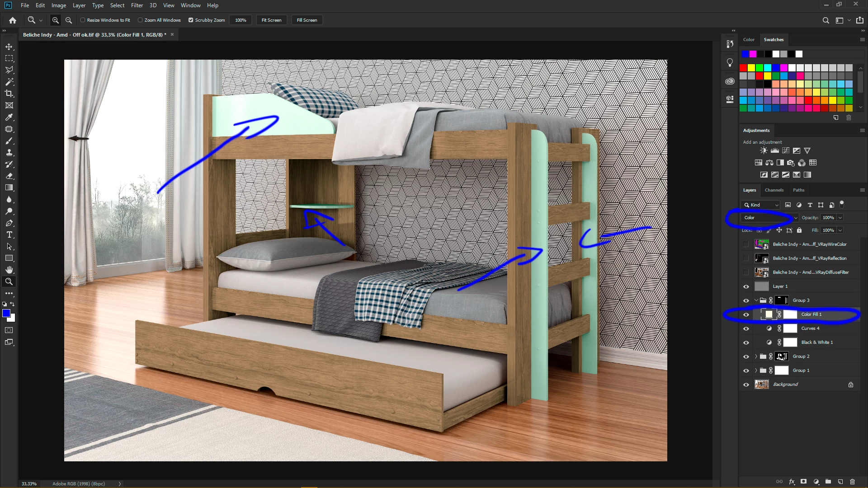This screenshot has height=488, width=868.
Task: Click the Fit Screen button
Action: (271, 20)
